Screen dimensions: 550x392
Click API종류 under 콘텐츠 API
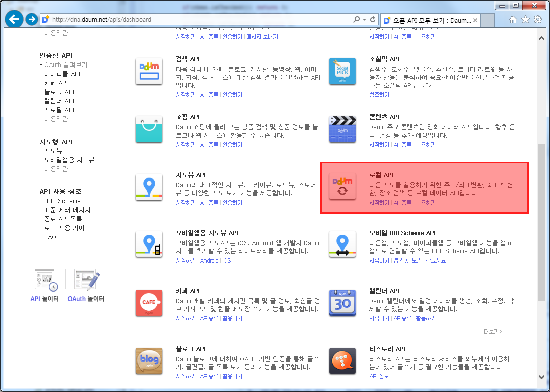402,145
